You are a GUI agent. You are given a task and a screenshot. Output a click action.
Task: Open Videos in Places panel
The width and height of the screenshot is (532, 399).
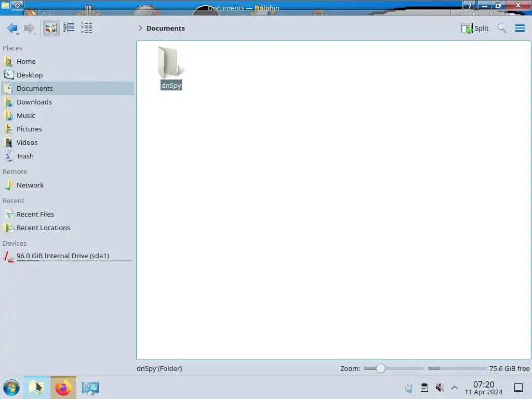67,143
